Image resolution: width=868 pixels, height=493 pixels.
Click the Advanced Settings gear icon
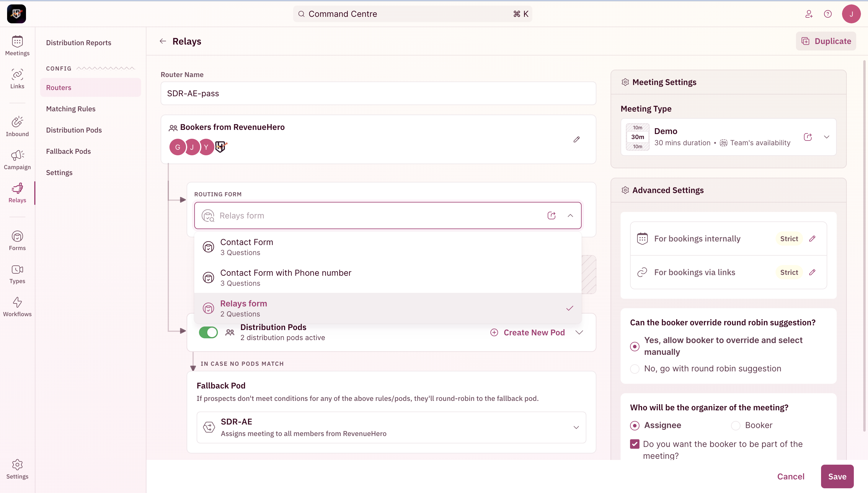[x=625, y=190]
